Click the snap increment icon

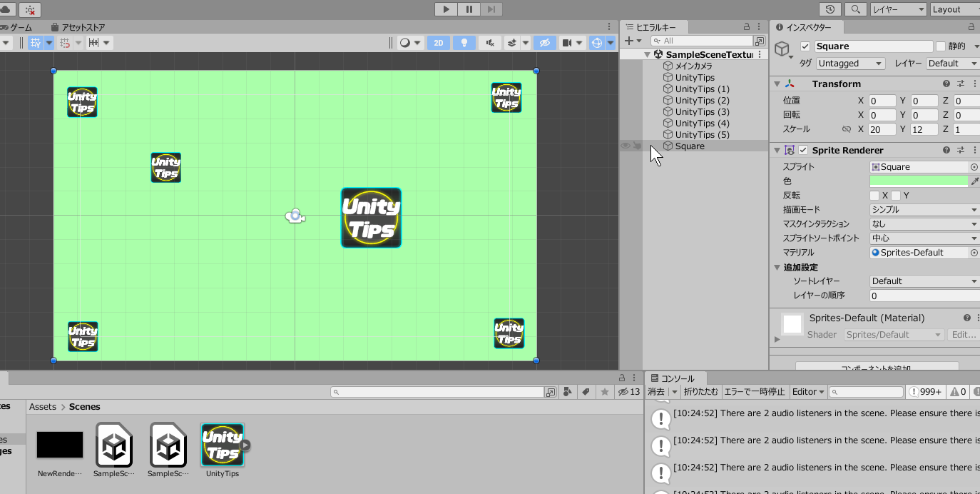tap(65, 43)
